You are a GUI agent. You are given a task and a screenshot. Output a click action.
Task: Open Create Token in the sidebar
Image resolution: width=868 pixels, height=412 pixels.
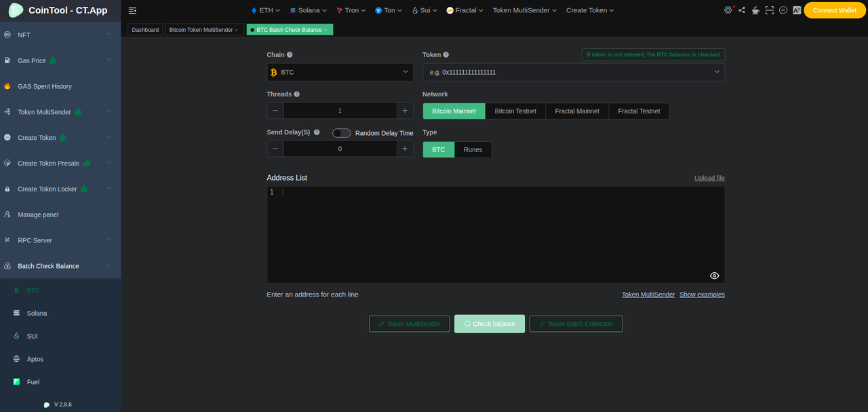click(x=37, y=138)
